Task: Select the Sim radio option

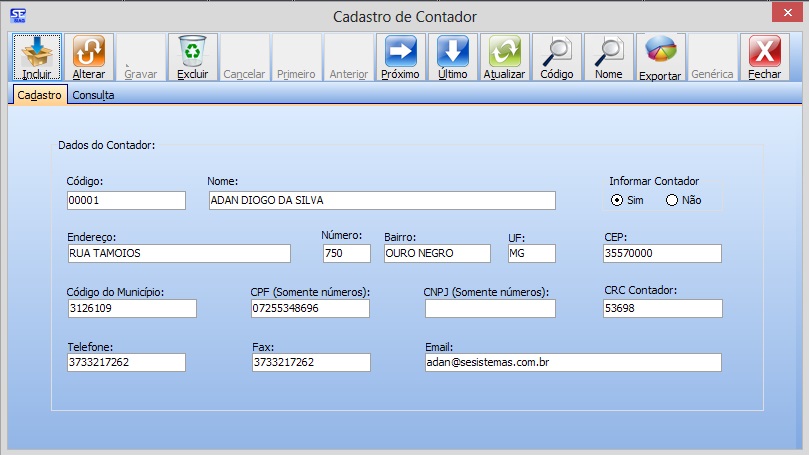Action: 617,200
